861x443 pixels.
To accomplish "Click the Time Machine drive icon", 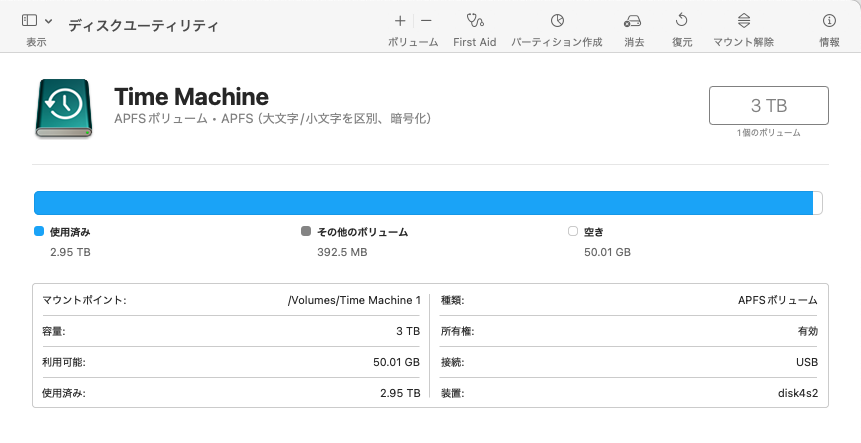I will (x=64, y=108).
